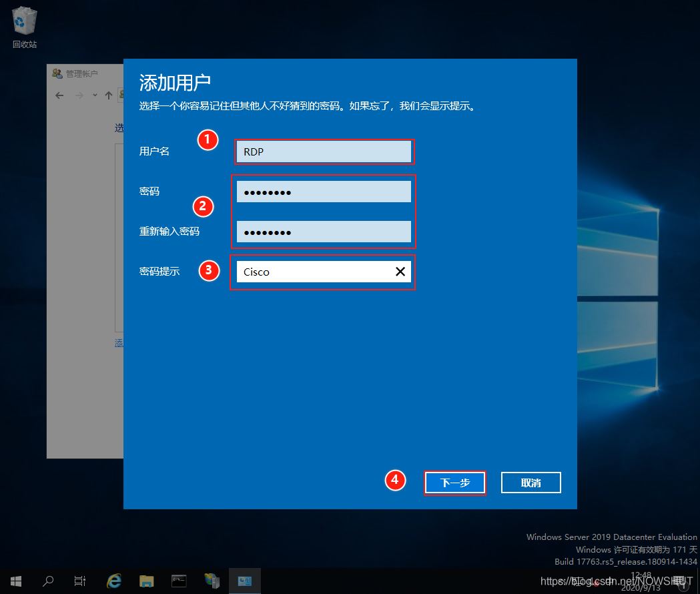Viewport: 700px width, 594px height.
Task: Launch Internet Explorer from the taskbar
Action: tap(114, 581)
